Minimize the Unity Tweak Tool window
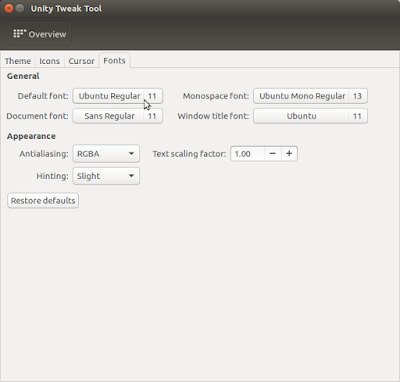 20,8
